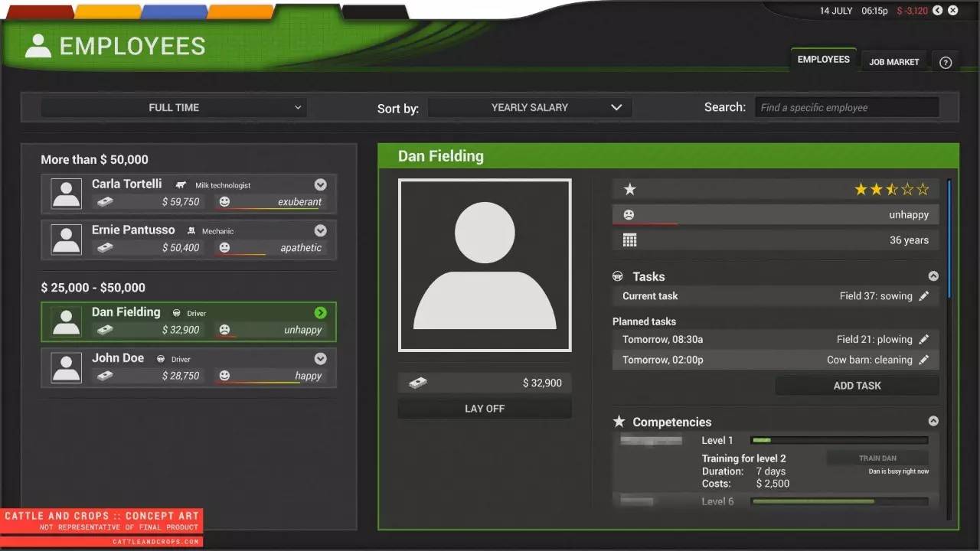
Task: Click the money icon beside $ 28,750
Action: pos(105,376)
